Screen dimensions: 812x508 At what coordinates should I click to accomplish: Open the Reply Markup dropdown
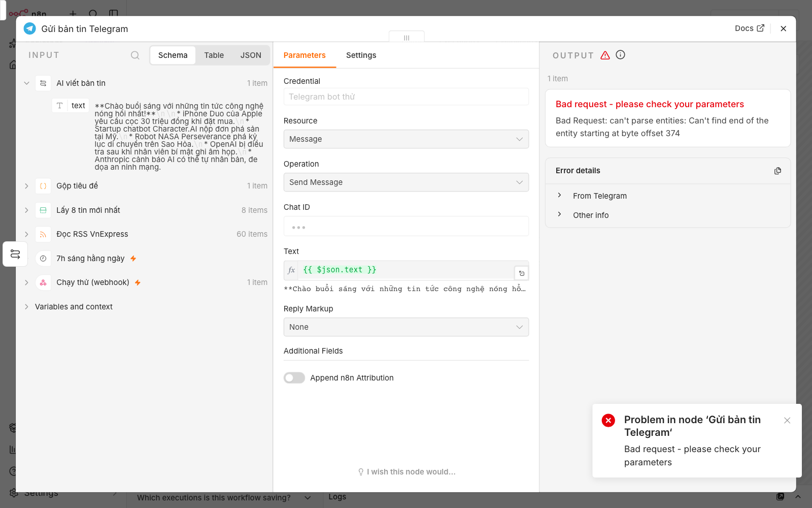click(x=406, y=327)
